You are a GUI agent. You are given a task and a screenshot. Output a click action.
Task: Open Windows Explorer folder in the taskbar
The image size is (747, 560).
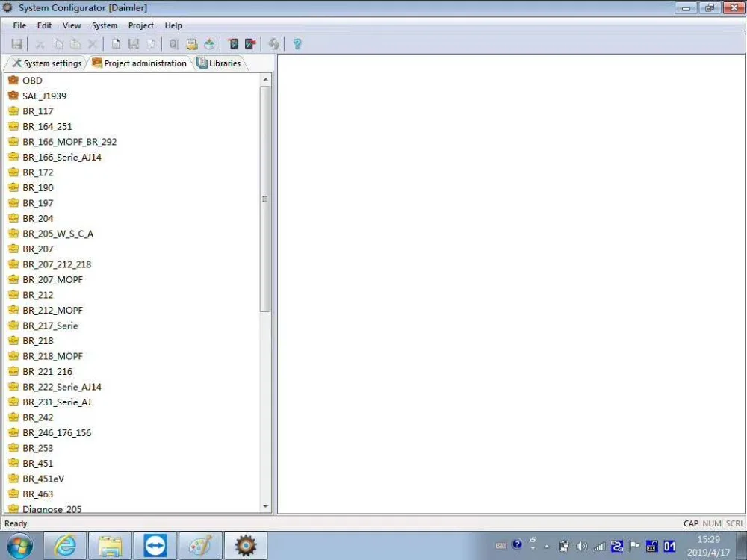110,546
